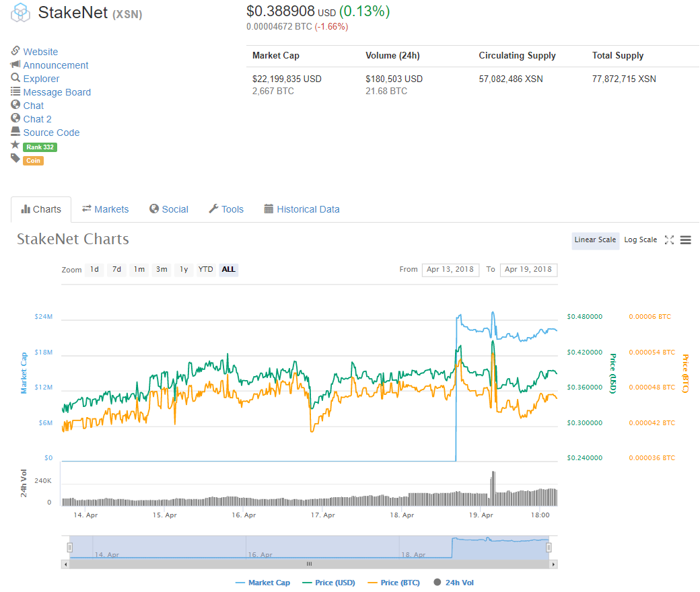Click the globe icon on Social tab
The image size is (700, 592).
154,209
